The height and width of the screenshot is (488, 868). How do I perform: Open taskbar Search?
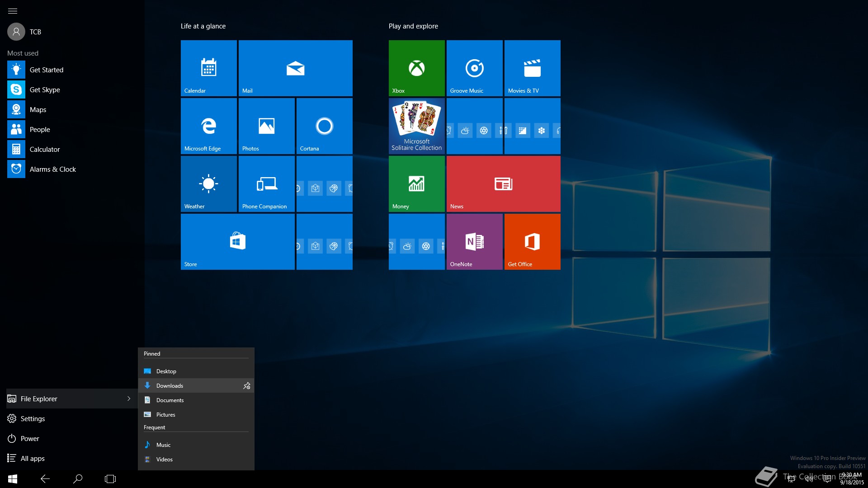point(78,479)
